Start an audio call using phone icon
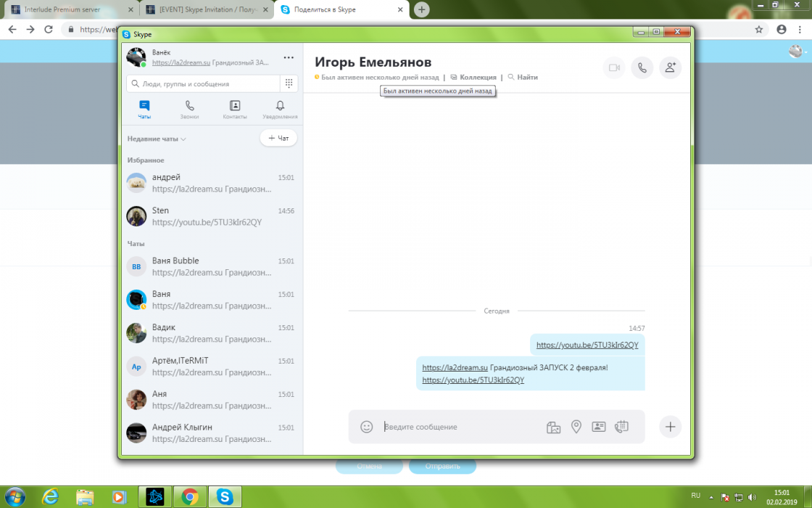Viewport: 812px width, 508px height. [642, 67]
